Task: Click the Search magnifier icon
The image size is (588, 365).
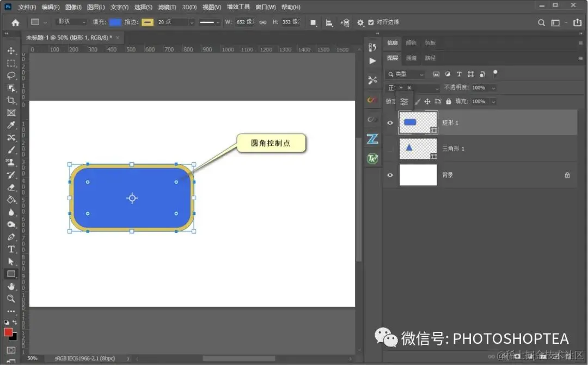Action: [x=541, y=23]
